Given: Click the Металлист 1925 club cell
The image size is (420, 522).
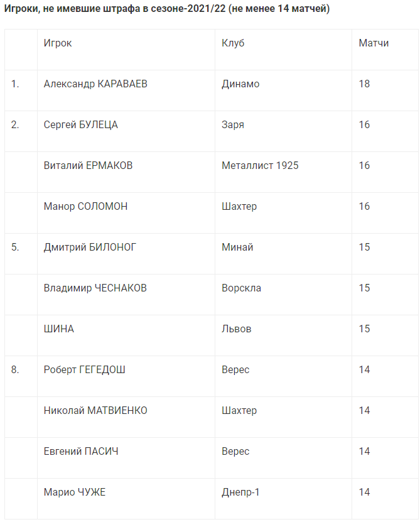Looking at the screenshot, I should tap(260, 166).
